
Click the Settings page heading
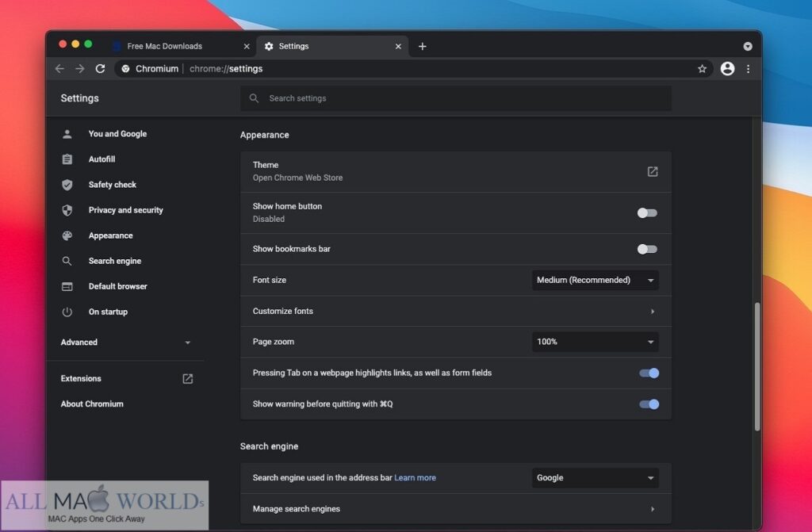pyautogui.click(x=80, y=98)
